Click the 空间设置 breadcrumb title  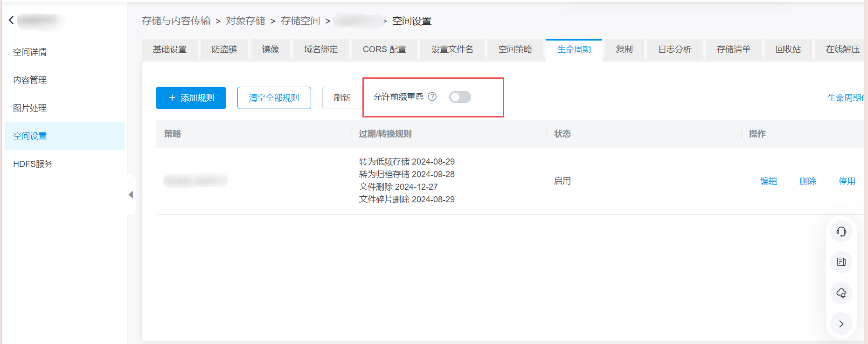(412, 21)
